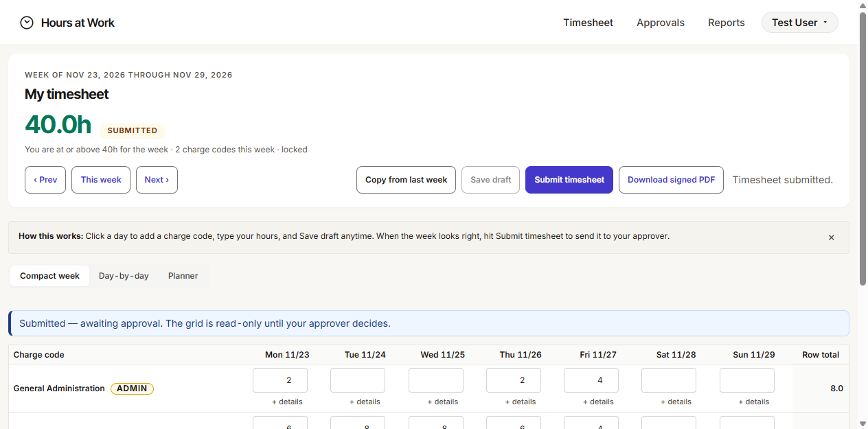This screenshot has width=868, height=429.
Task: Click the Mon 11/23 column header
Action: tap(287, 355)
